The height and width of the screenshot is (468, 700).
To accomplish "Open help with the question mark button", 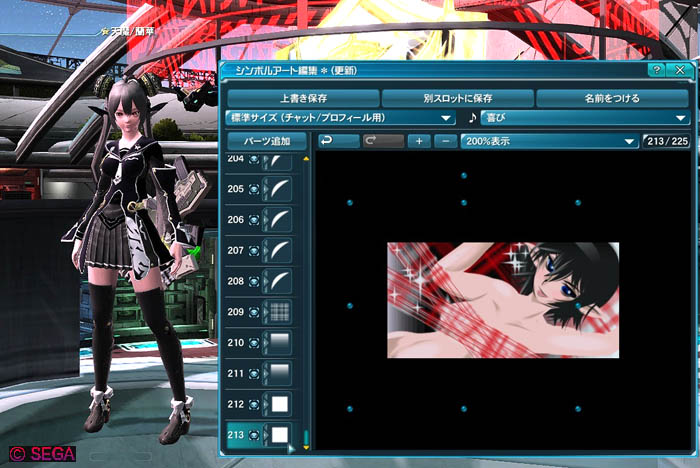I will 656,70.
